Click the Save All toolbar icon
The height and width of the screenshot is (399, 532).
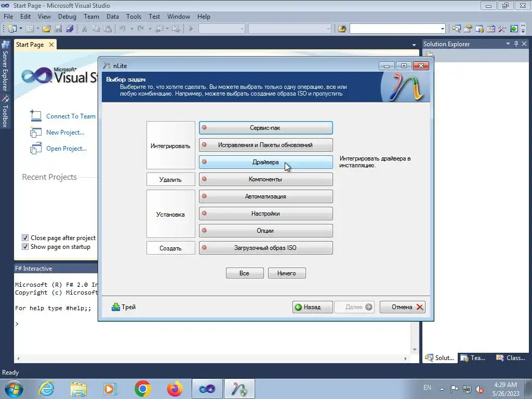tap(70, 29)
